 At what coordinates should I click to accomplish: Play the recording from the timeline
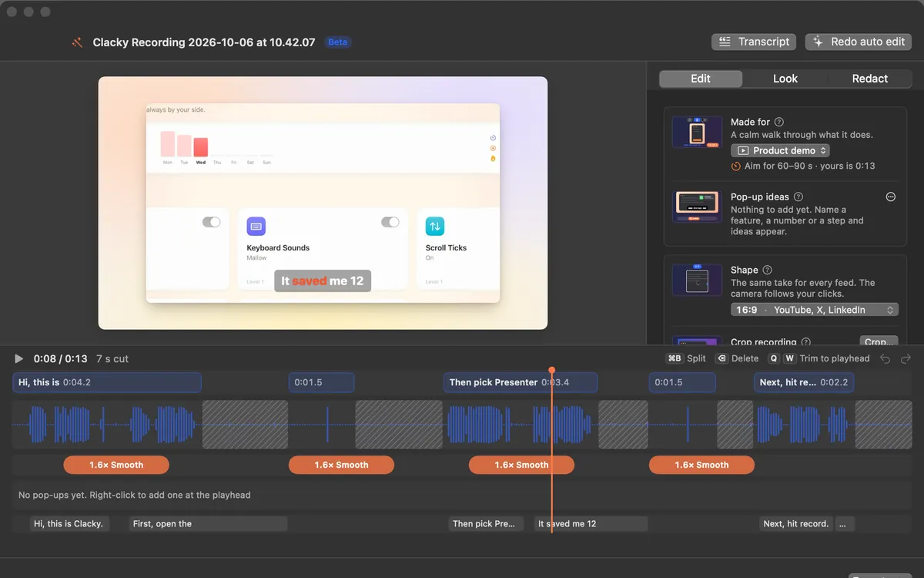(x=19, y=358)
